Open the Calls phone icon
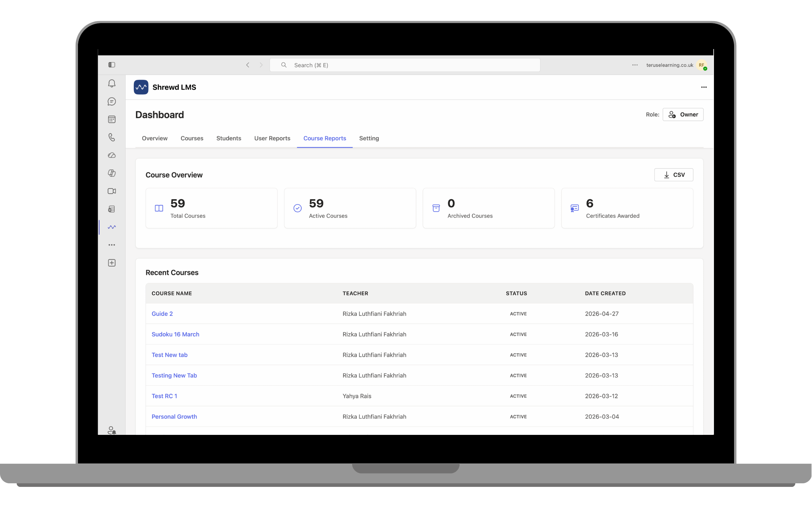The height and width of the screenshot is (508, 812). pos(112,137)
